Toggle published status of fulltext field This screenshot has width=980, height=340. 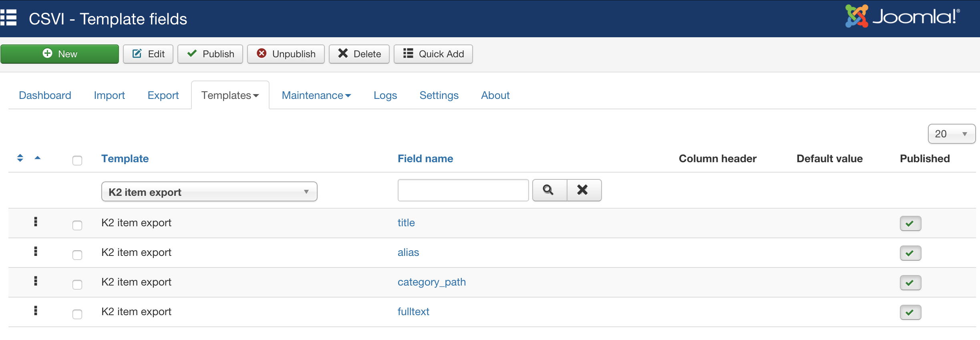(x=910, y=312)
